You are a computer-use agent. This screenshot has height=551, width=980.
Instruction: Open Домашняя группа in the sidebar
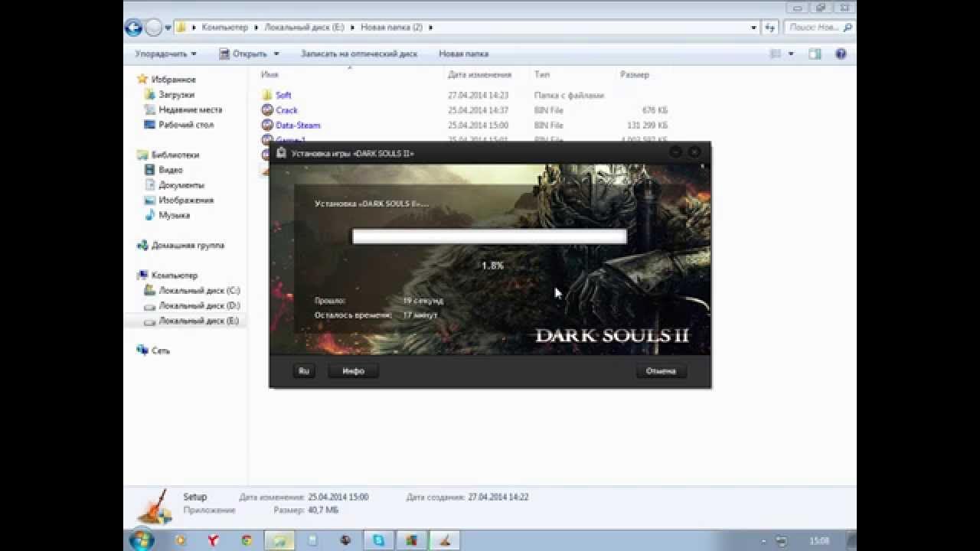[x=180, y=246]
